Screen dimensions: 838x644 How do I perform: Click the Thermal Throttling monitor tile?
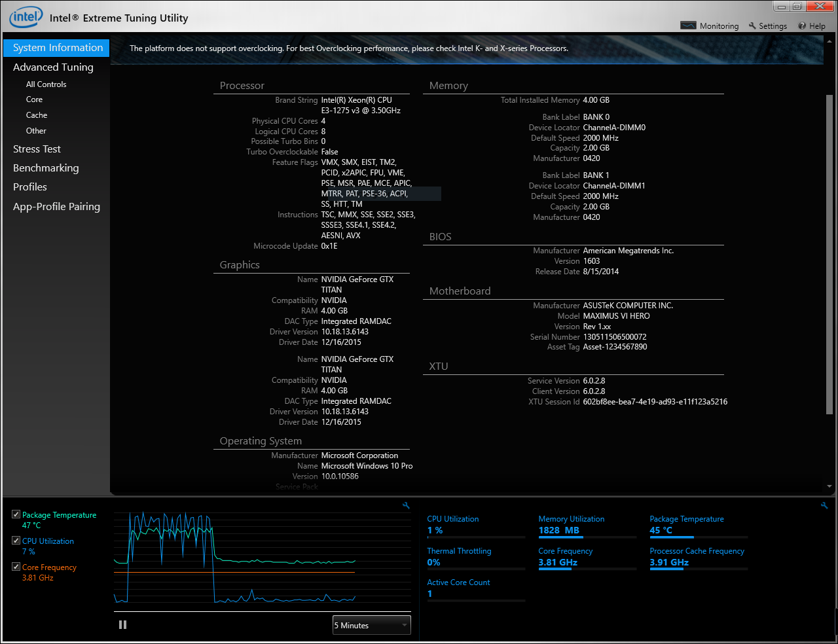pos(476,558)
